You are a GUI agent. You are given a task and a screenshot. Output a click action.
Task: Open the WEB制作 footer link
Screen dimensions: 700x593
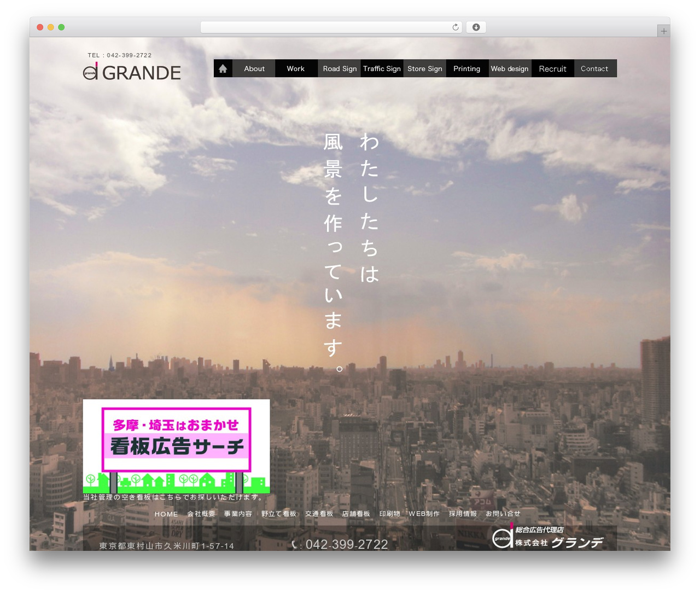pos(424,514)
